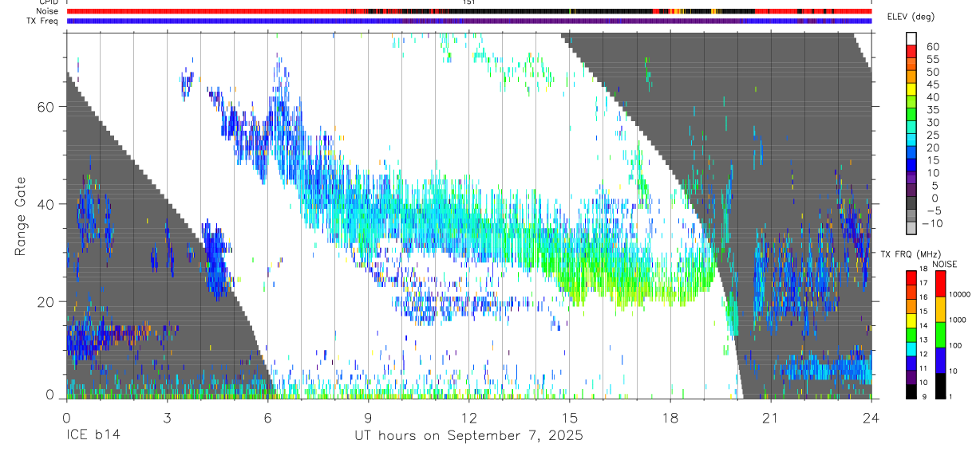Click the 'UT hours on September 7, 2025' axis title
Image resolution: width=980 pixels, height=452 pixels.
tap(468, 436)
